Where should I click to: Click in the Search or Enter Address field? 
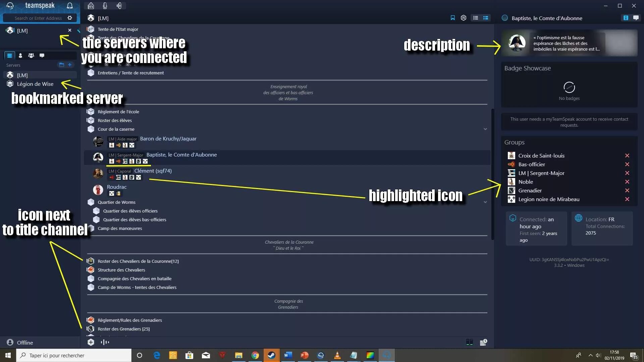tap(38, 18)
